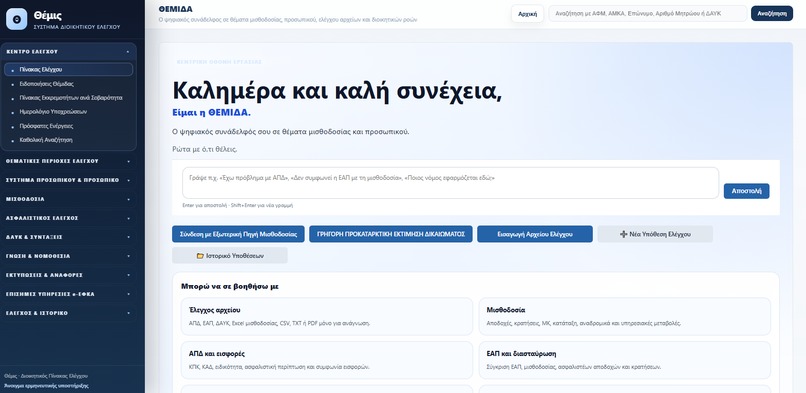The image size is (806, 393).
Task: Select Πίνακας Ελέγχου in the sidebar
Action: (68, 69)
